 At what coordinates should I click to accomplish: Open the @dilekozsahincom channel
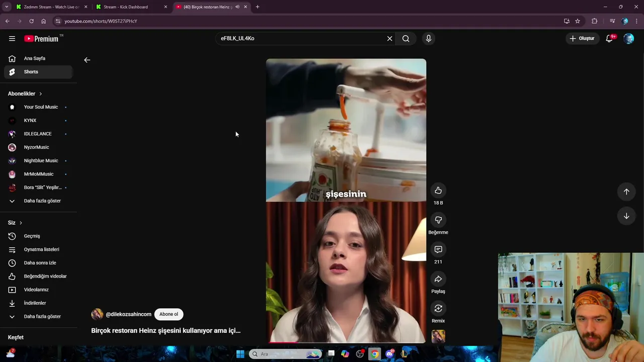coord(128,314)
